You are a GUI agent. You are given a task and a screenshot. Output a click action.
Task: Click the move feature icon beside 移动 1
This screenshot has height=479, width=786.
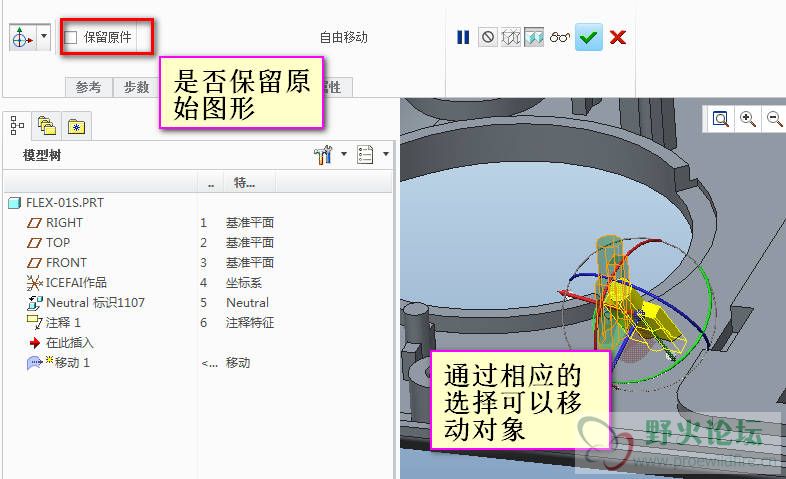[35, 363]
